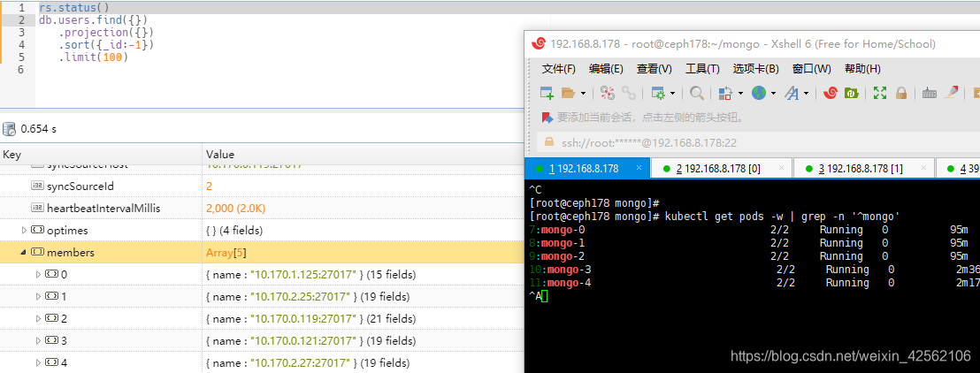Click the Key column header
The image size is (980, 373).
(101, 155)
